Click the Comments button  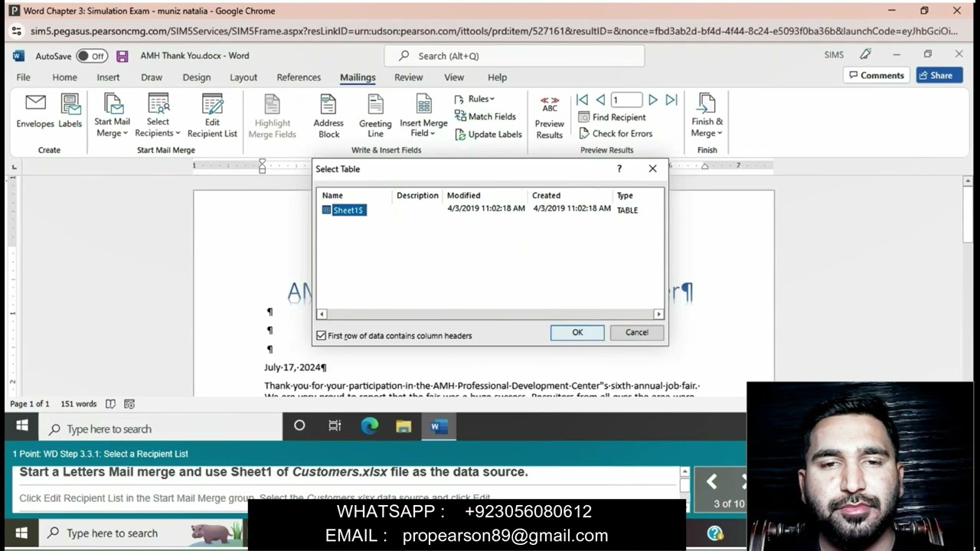[876, 75]
